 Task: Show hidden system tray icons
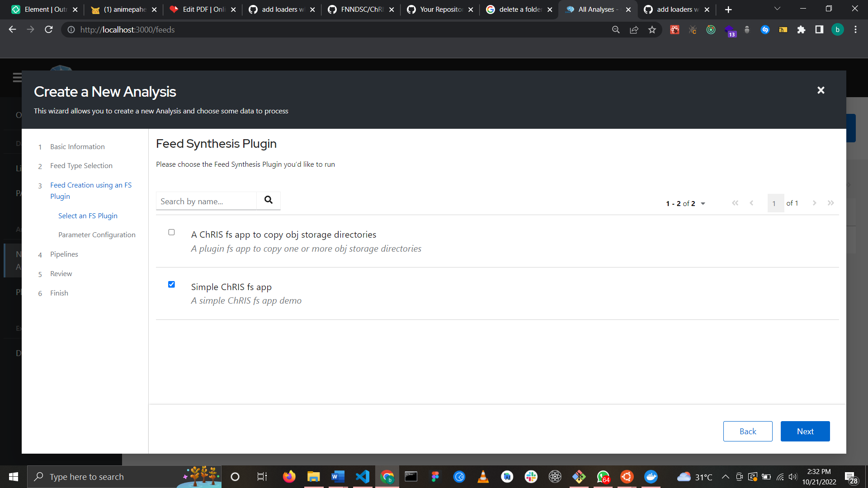point(725,477)
